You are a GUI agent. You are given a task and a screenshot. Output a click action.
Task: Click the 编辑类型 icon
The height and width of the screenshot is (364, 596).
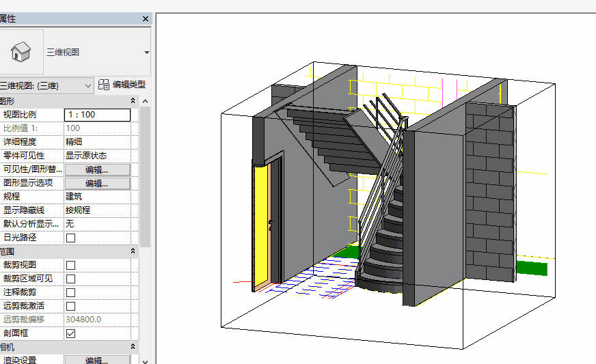point(103,85)
